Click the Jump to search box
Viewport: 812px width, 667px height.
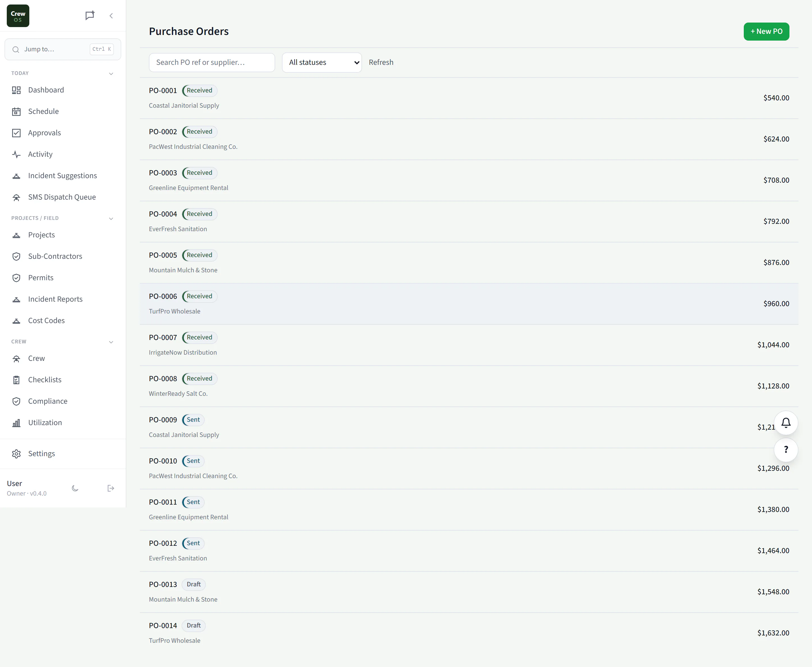pos(63,49)
